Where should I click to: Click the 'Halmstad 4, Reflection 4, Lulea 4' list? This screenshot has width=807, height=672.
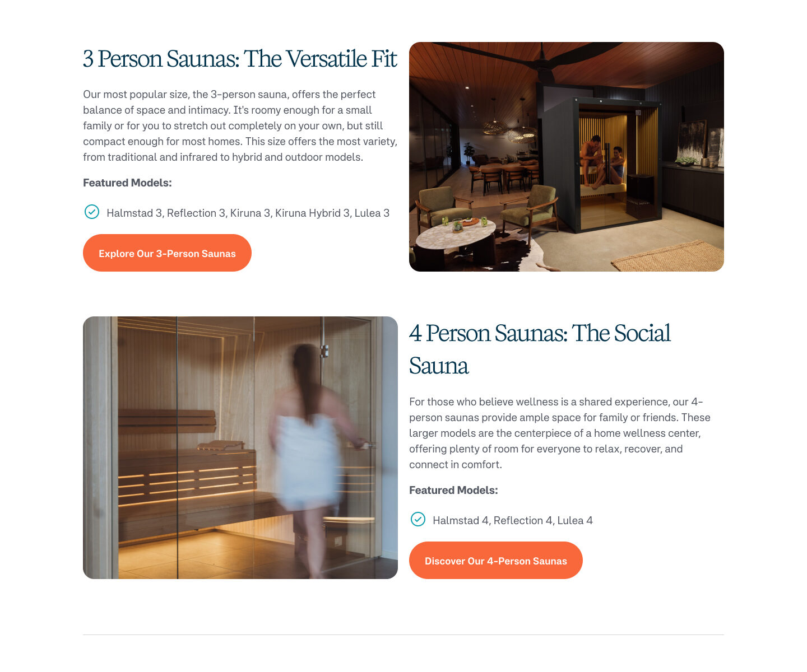pyautogui.click(x=513, y=520)
